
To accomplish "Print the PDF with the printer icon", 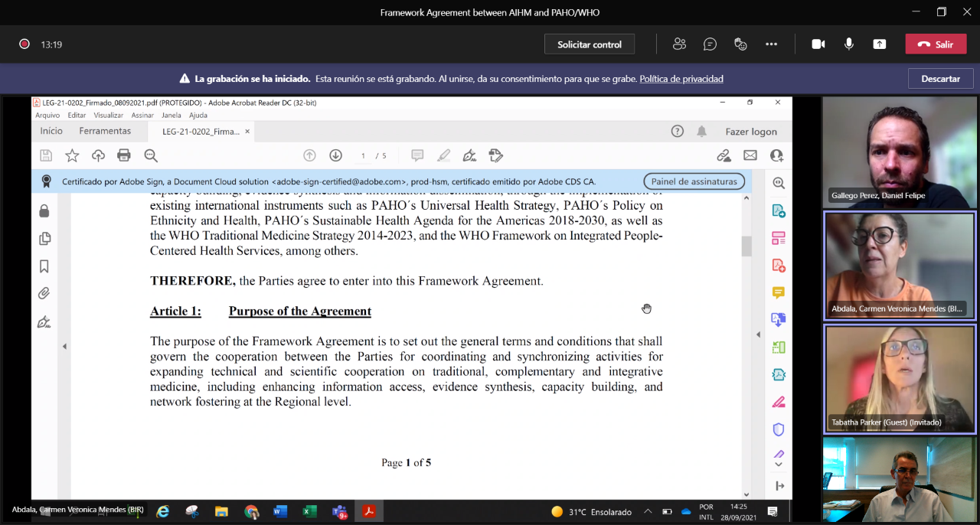I will (124, 155).
